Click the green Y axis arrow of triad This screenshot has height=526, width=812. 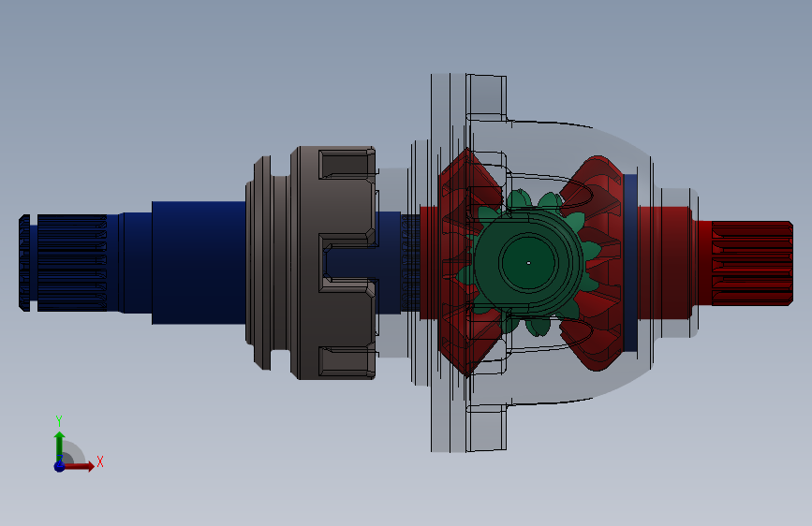point(60,446)
